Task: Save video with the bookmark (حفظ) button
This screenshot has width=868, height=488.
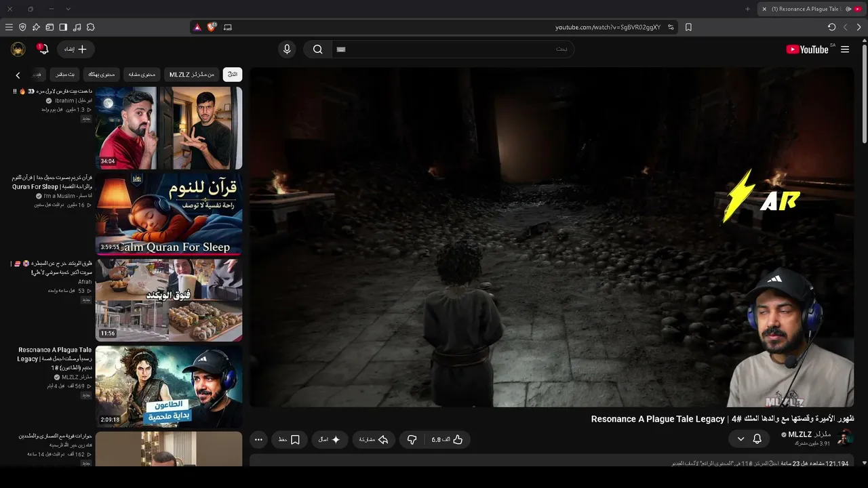Action: click(x=289, y=440)
